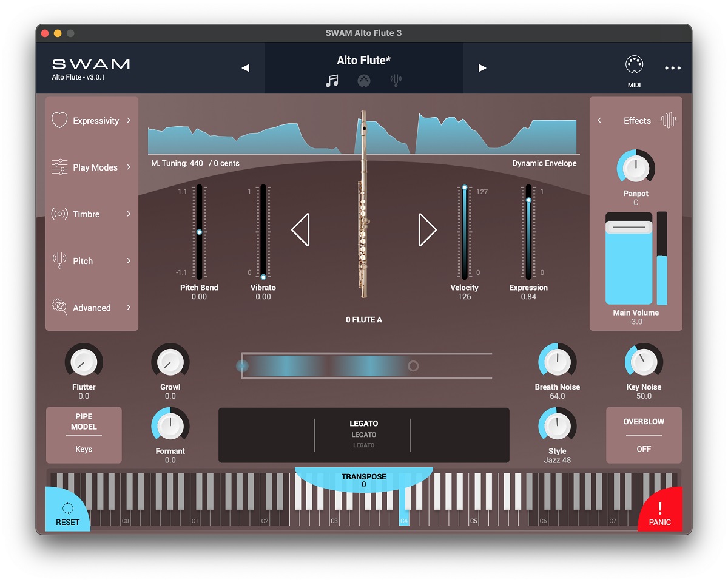Image resolution: width=728 pixels, height=582 pixels.
Task: Open the Effects tab label
Action: 637,121
